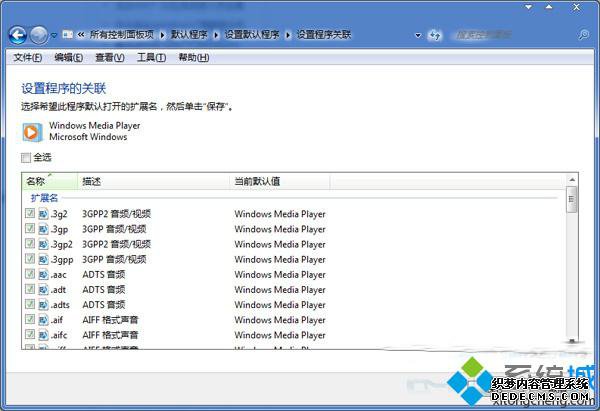This screenshot has width=600, height=411.
Task: Uncheck the .3g2 extension checkbox
Action: 30,213
